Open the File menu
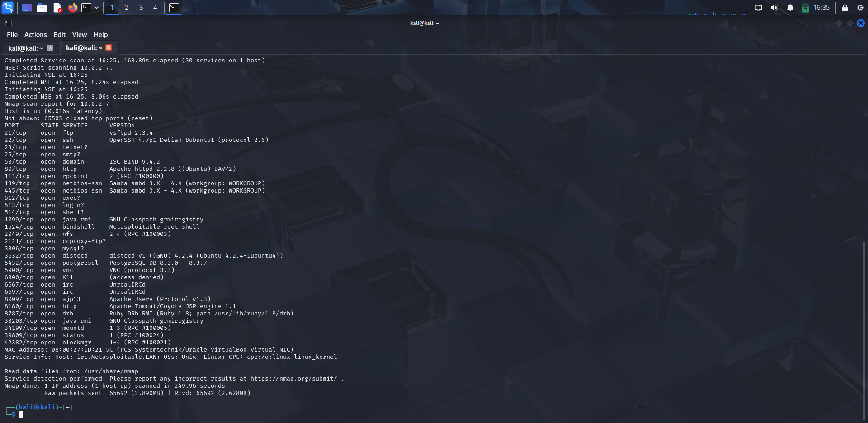868x423 pixels. point(12,35)
